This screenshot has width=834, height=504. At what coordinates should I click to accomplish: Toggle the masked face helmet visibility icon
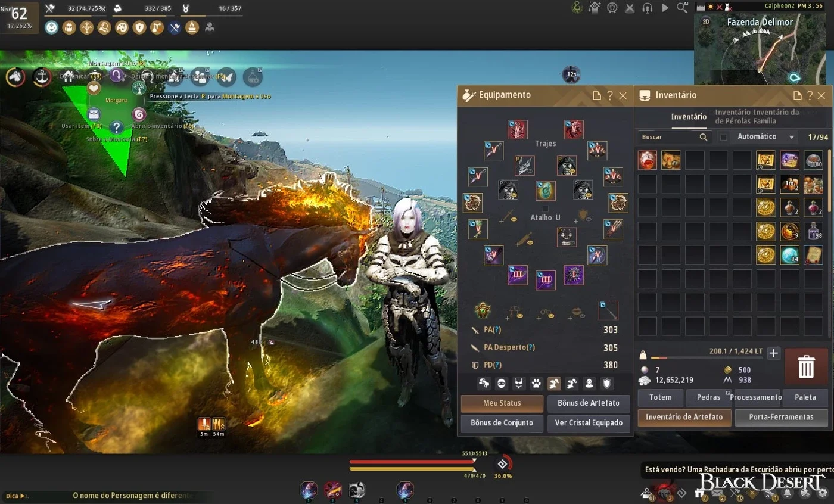point(502,384)
